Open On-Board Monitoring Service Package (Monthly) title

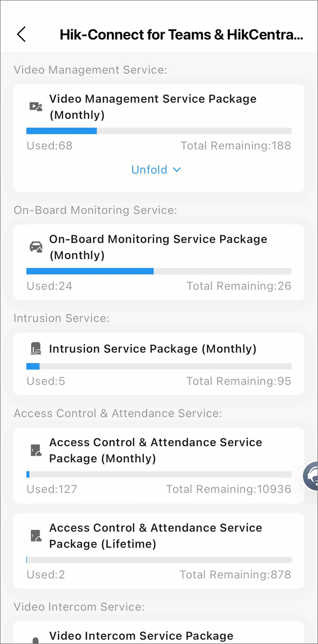[x=158, y=247]
